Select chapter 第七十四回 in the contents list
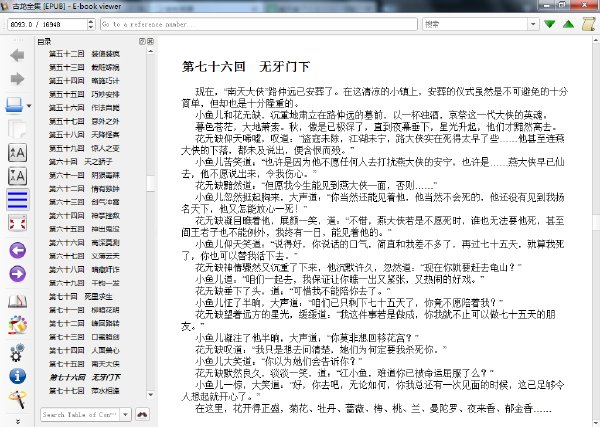This screenshot has height=427, width=600. (x=84, y=350)
